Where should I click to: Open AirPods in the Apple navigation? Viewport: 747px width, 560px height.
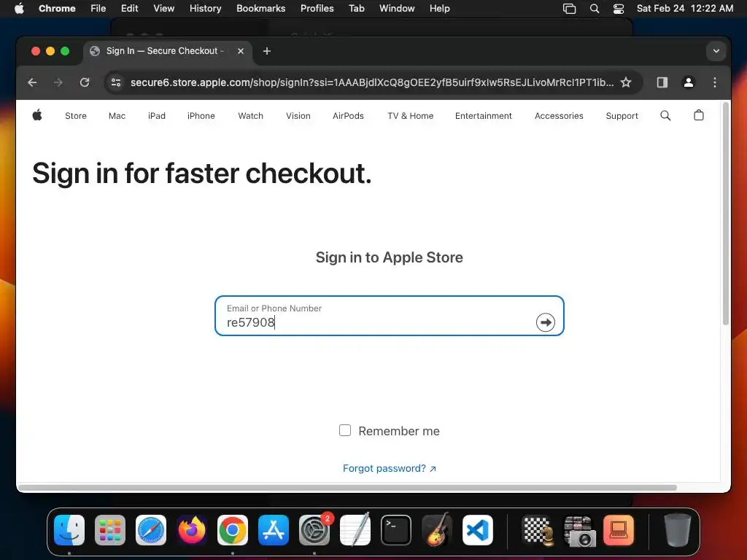tap(348, 116)
